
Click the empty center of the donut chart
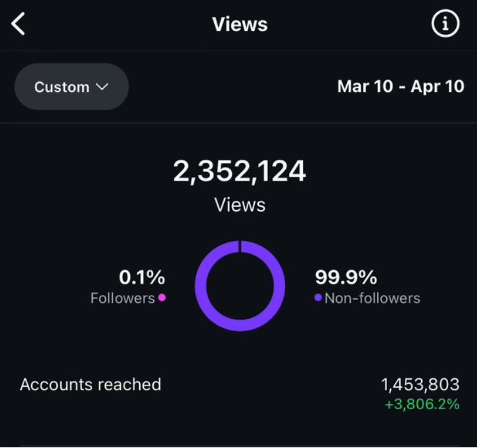[240, 285]
